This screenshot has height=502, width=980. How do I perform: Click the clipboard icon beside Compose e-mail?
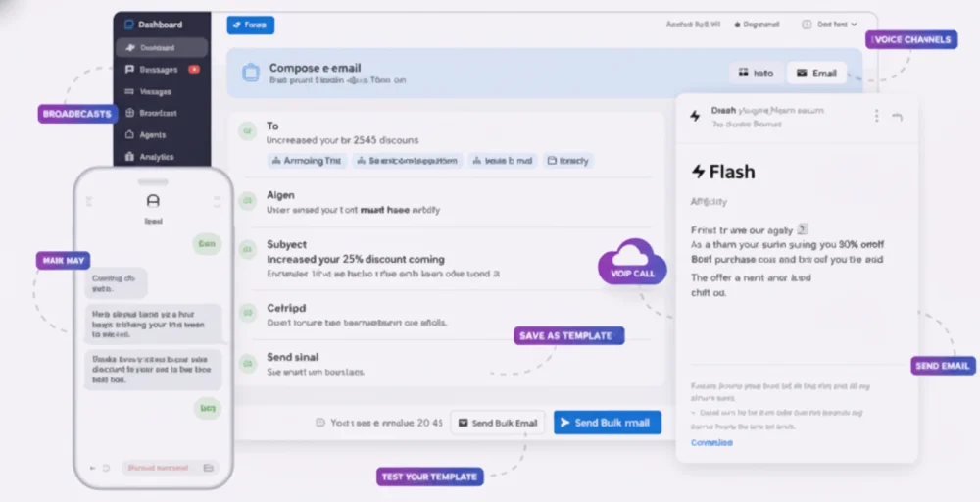pos(251,73)
